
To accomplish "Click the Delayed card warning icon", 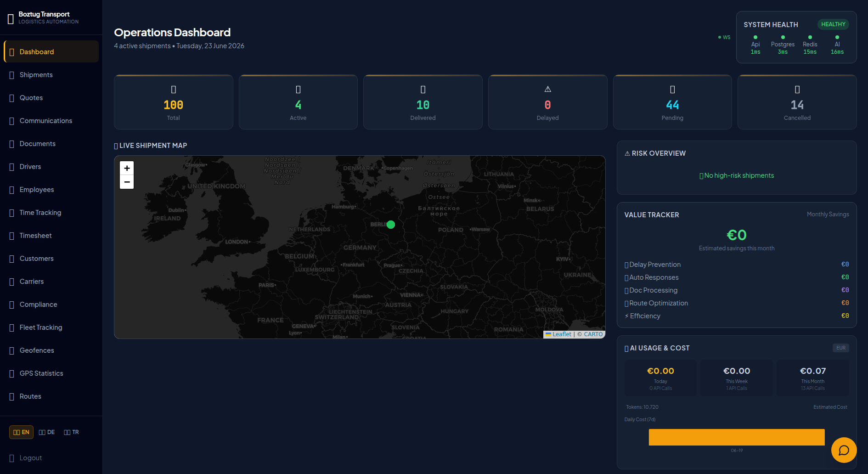I will click(x=547, y=89).
